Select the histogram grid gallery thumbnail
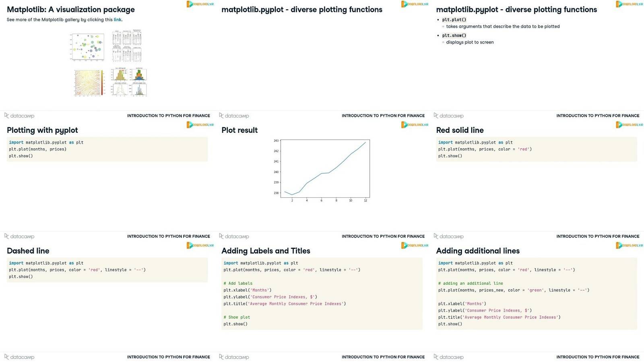 129,82
